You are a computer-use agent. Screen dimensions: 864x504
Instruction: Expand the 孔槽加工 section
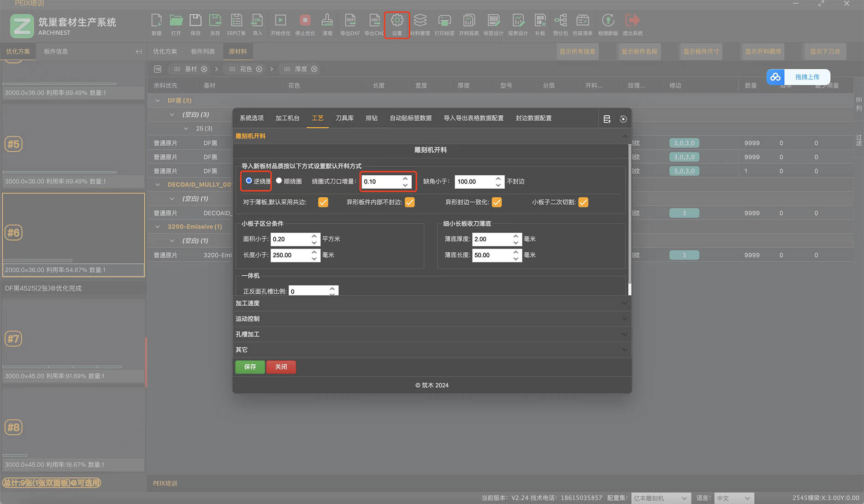click(x=431, y=334)
